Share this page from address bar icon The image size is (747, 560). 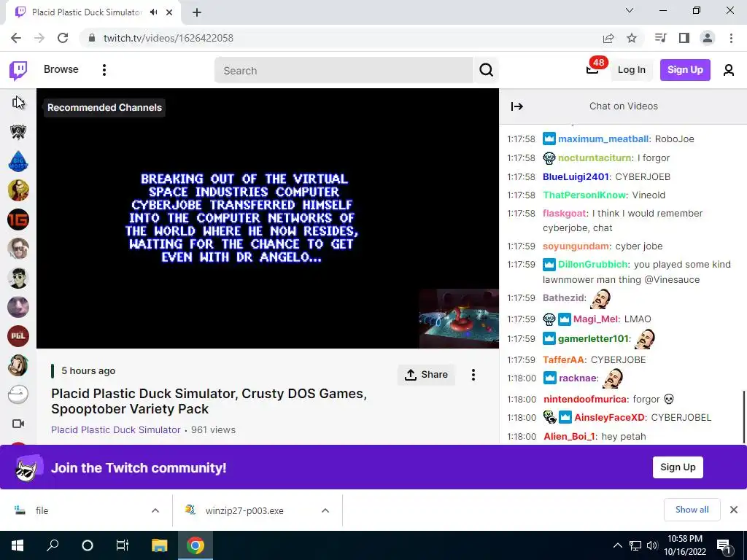(x=608, y=38)
